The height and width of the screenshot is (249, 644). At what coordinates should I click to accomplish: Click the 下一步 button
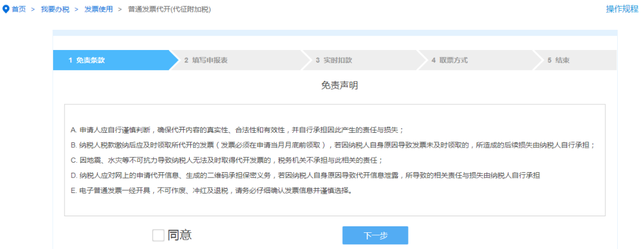click(x=376, y=235)
